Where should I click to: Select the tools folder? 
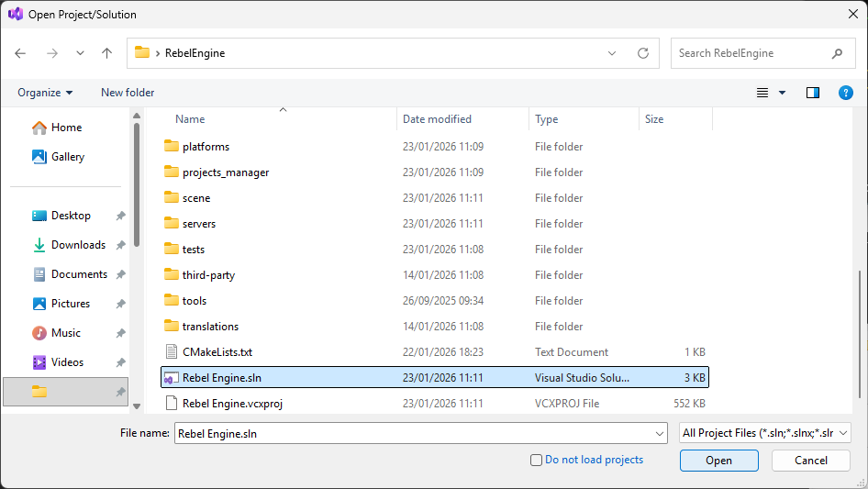(435, 301)
